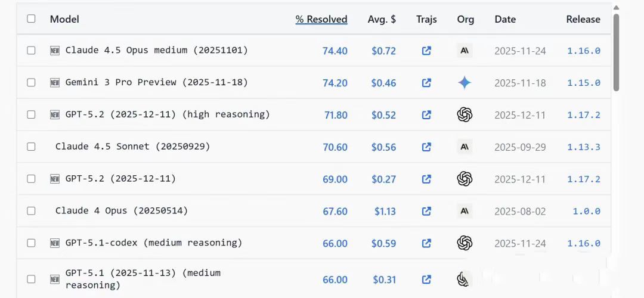Click the model name Claude 4 Opus (20250514)
The image size is (644, 298).
pos(122,210)
